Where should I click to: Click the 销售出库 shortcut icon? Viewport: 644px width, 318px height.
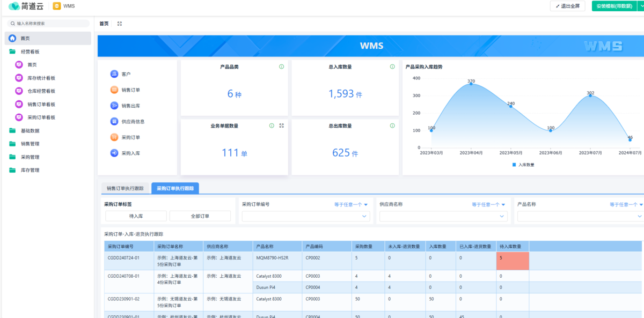(114, 106)
